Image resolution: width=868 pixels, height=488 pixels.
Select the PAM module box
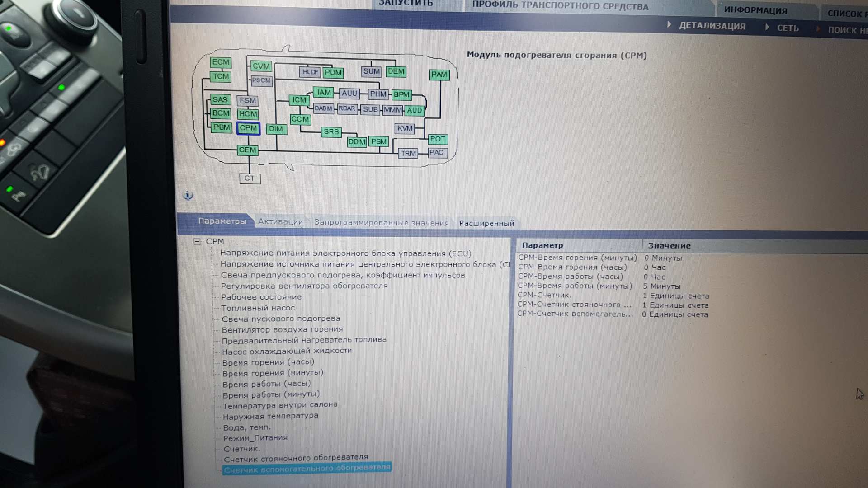[x=439, y=75]
